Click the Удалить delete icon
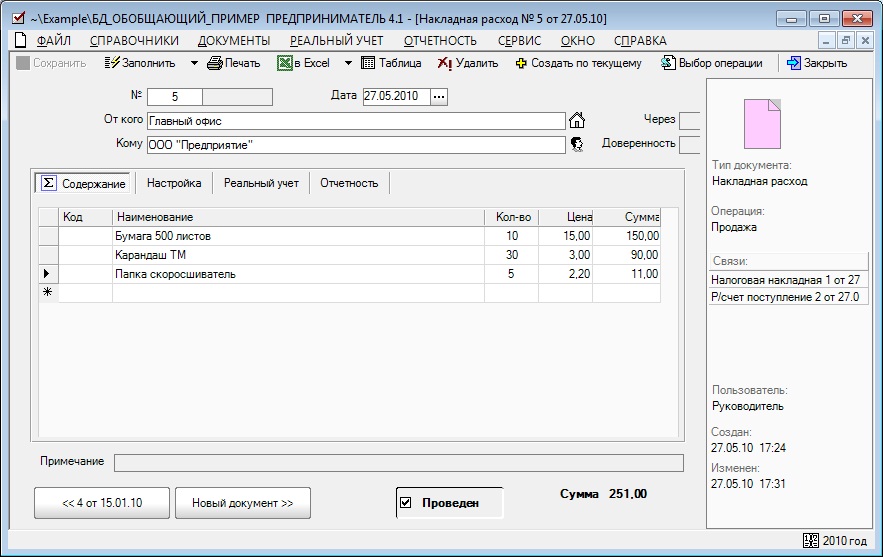 click(x=445, y=63)
